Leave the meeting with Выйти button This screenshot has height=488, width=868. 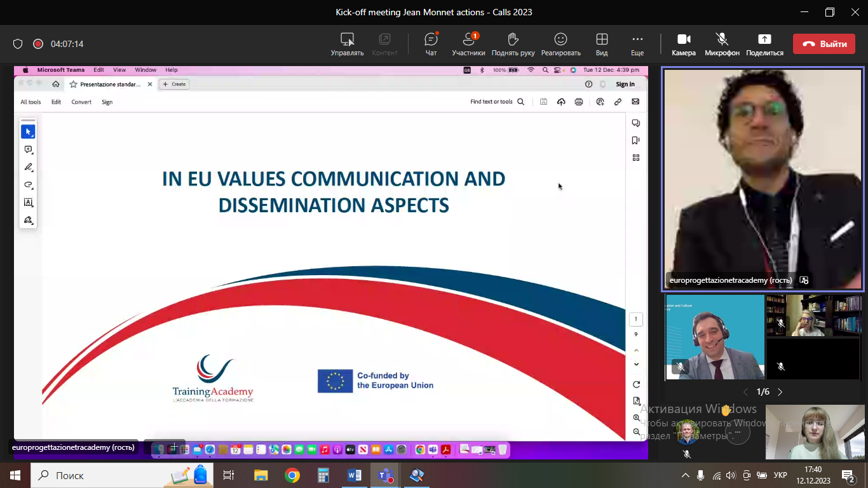(824, 44)
